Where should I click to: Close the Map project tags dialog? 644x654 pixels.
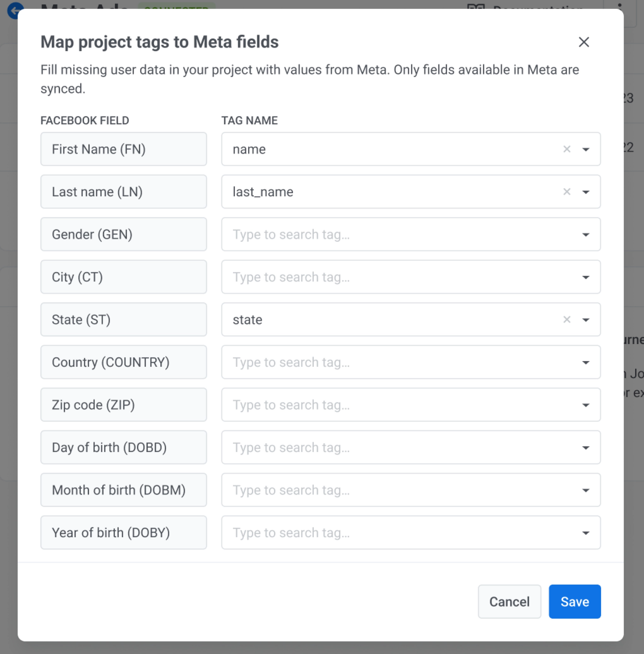click(584, 42)
